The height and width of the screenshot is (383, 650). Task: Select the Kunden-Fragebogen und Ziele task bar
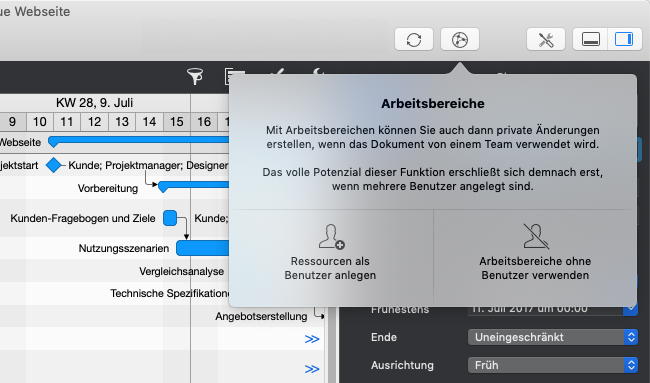click(x=170, y=218)
